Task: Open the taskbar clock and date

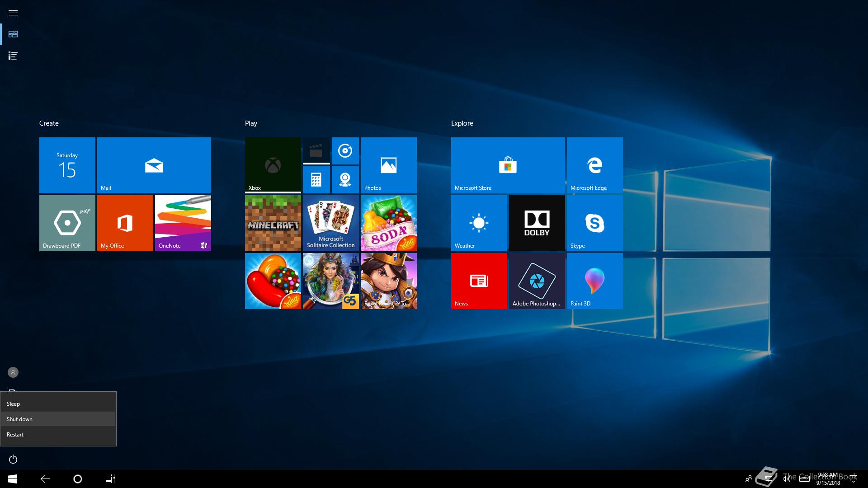Action: pos(828,479)
